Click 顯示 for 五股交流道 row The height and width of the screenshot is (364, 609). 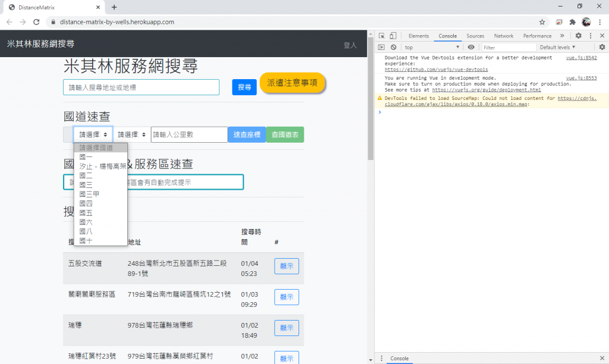(287, 266)
